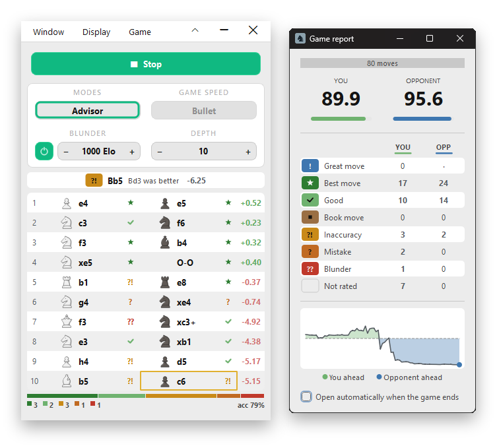Click the 80 moves header bar
Viewport: 497px width, 448px height.
point(382,63)
